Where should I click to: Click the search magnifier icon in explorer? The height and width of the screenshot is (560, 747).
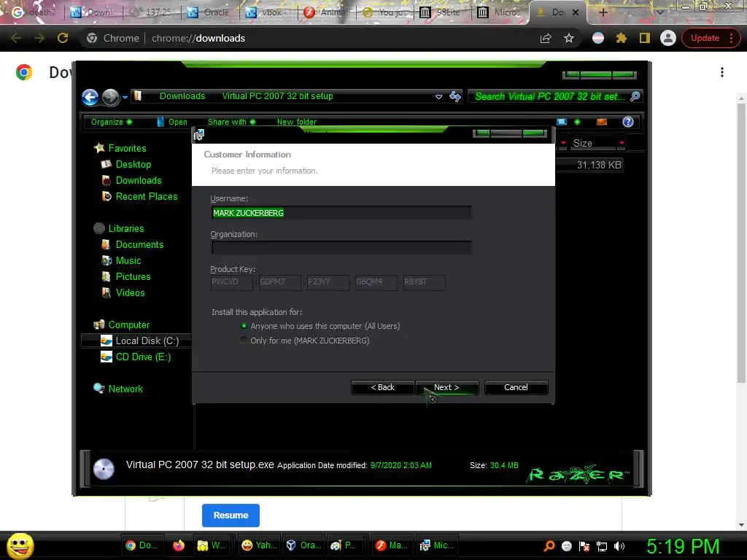tap(635, 97)
